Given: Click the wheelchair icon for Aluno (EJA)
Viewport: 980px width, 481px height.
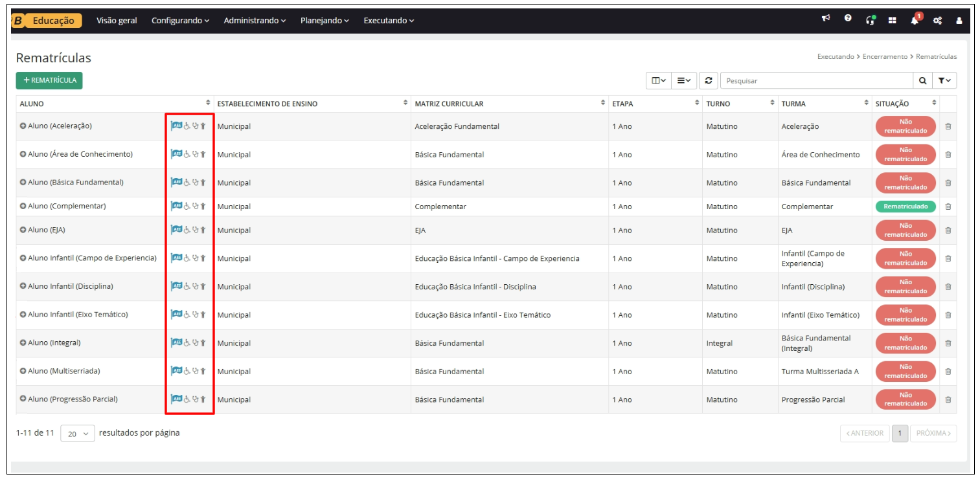Looking at the screenshot, I should point(187,230).
